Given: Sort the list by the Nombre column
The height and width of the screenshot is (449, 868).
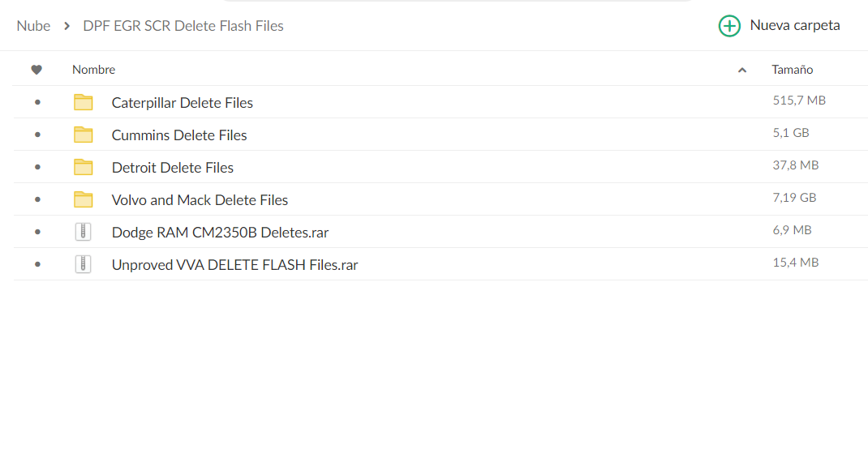Looking at the screenshot, I should click(x=93, y=70).
